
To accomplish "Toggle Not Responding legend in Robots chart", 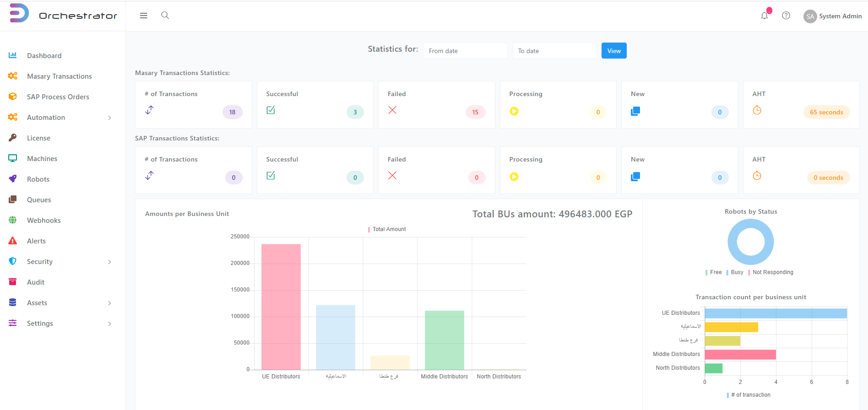I will 770,272.
